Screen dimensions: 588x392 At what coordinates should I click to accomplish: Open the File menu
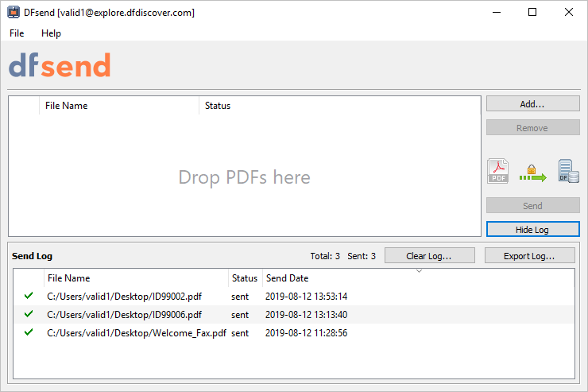tap(17, 33)
